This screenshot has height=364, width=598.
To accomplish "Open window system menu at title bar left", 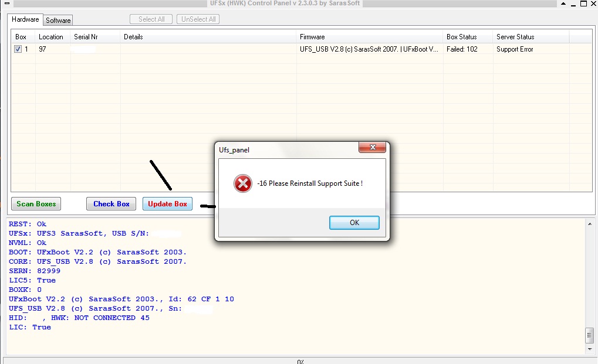I will (7, 4).
